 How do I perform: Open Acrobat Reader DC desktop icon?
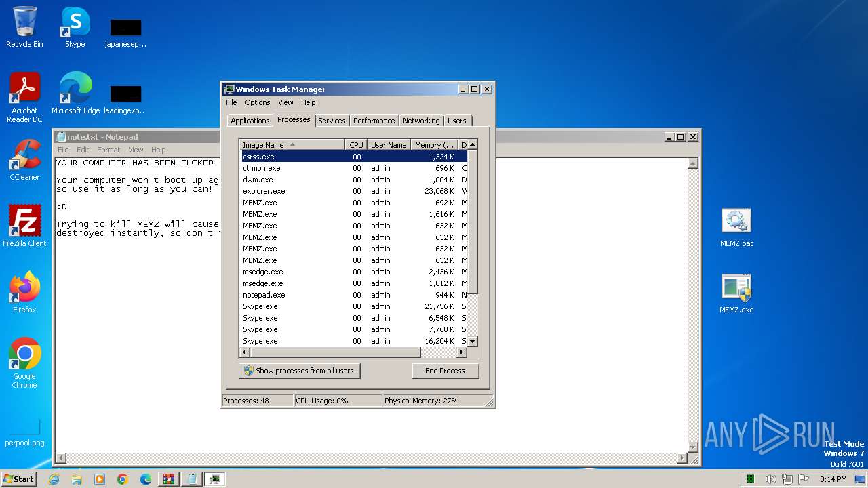tap(24, 98)
